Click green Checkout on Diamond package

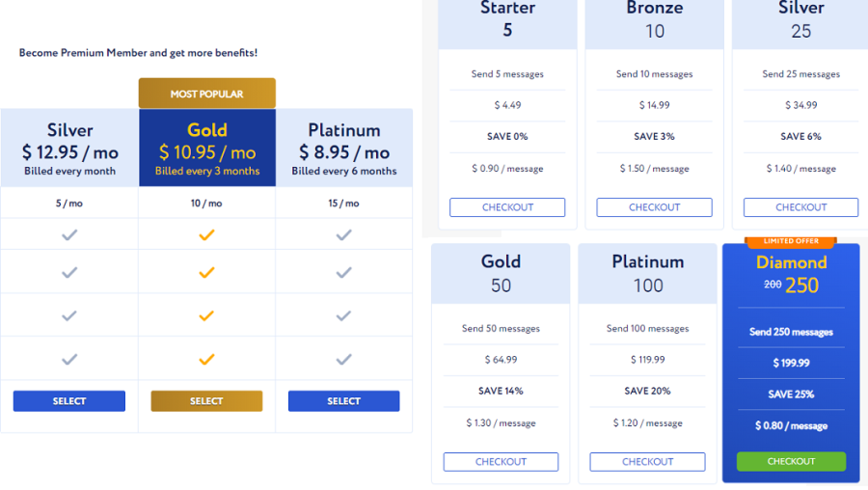tap(791, 461)
